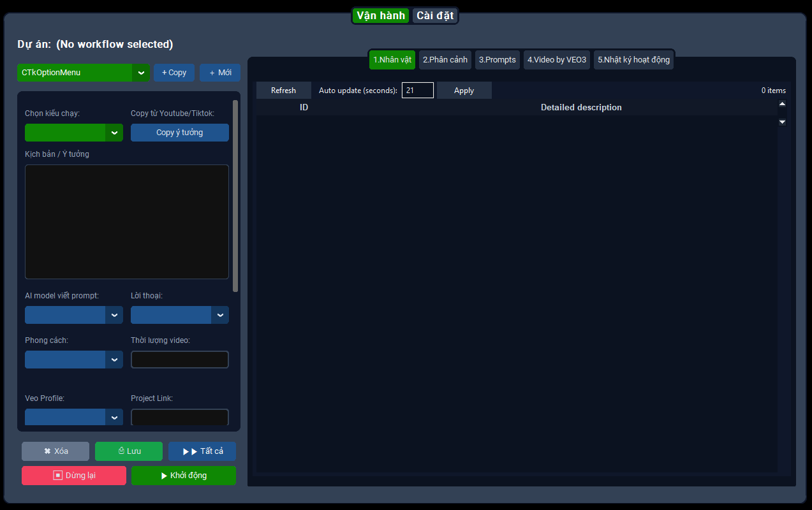This screenshot has width=812, height=510.
Task: Create new project with + Mới
Action: pyautogui.click(x=220, y=73)
